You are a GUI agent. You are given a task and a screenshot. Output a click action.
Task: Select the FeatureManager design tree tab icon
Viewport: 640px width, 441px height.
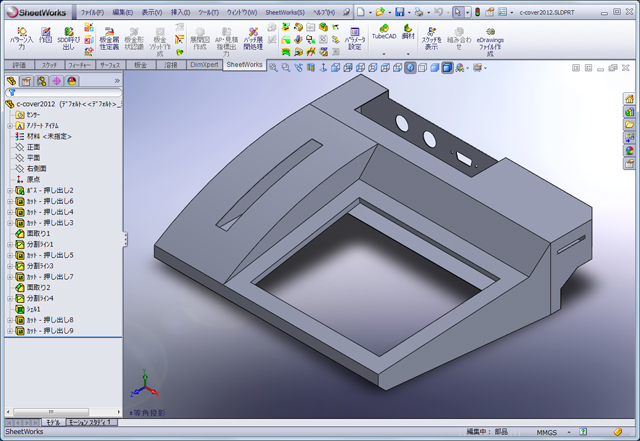pyautogui.click(x=11, y=81)
